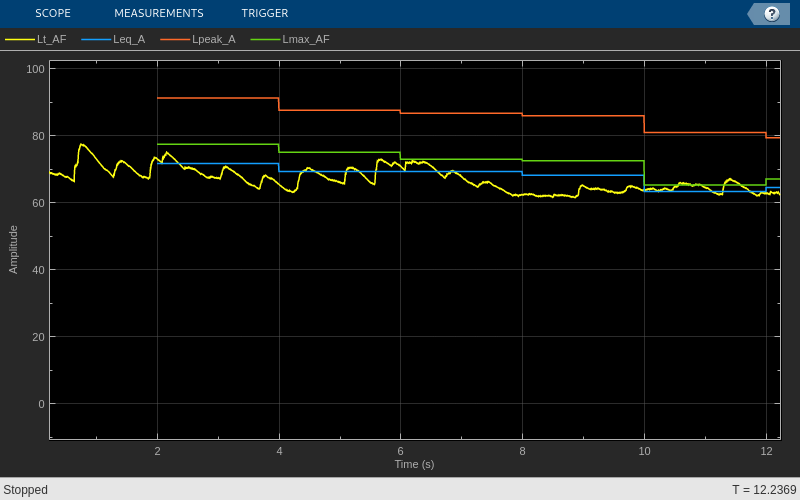
Task: Click the 10 x-axis tick label
Action: coord(644,451)
